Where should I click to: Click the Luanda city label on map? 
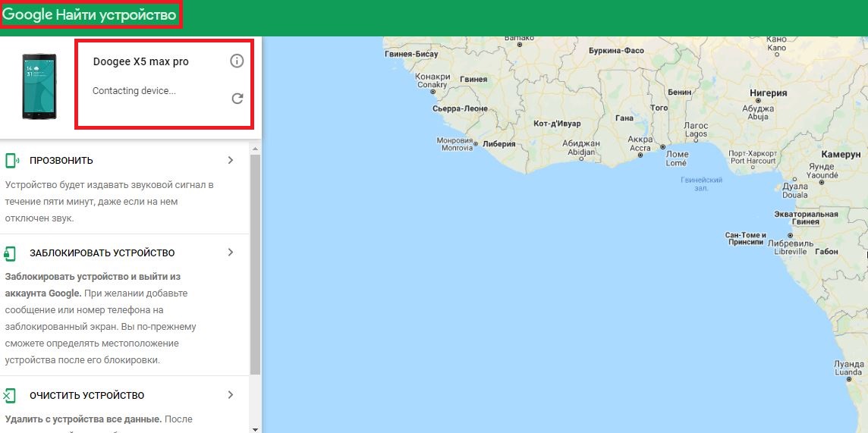pos(848,368)
